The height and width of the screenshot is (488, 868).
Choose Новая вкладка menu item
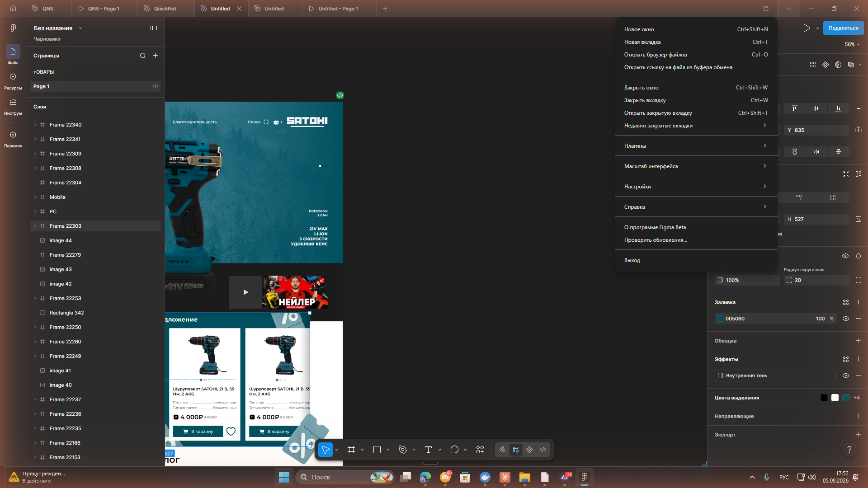coord(696,42)
